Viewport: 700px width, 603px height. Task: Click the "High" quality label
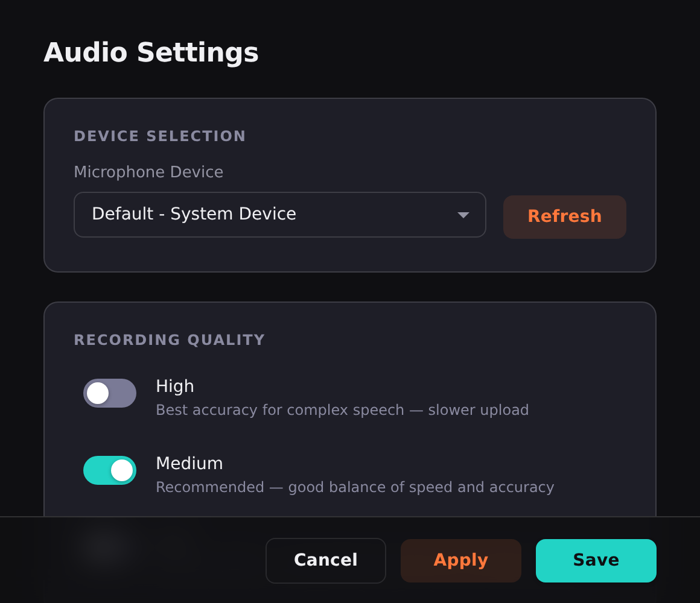(x=175, y=387)
